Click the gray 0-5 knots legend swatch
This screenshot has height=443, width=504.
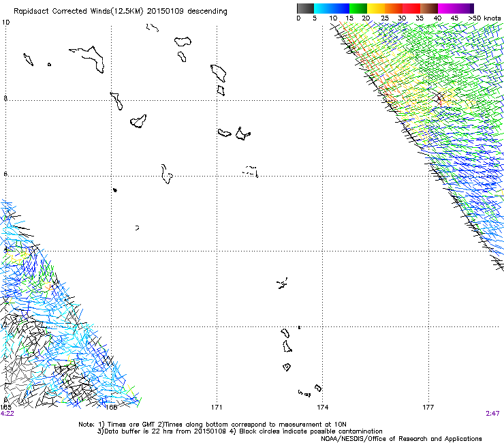pyautogui.click(x=305, y=8)
